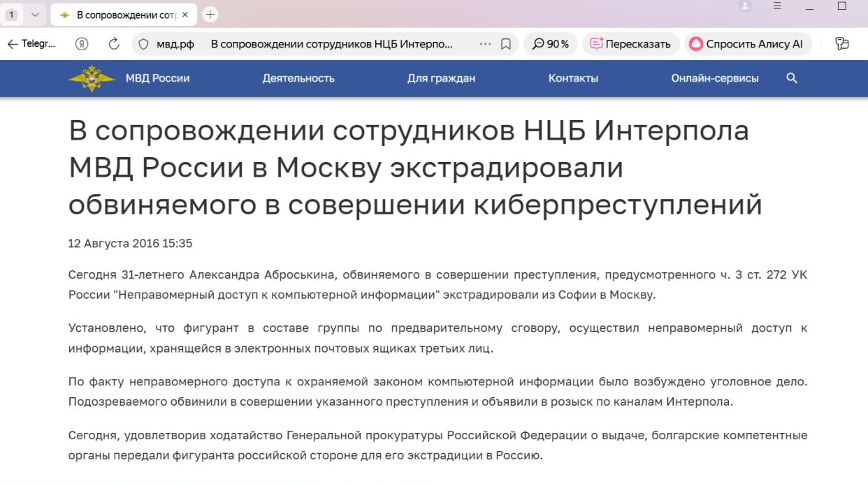Go back to the Telegram page
Viewport: 868px width, 486px height.
[31, 44]
